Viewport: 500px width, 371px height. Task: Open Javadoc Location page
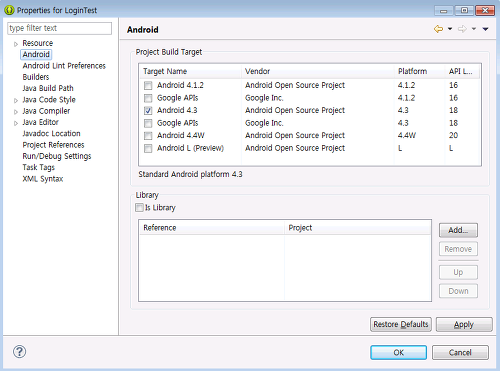pos(51,134)
